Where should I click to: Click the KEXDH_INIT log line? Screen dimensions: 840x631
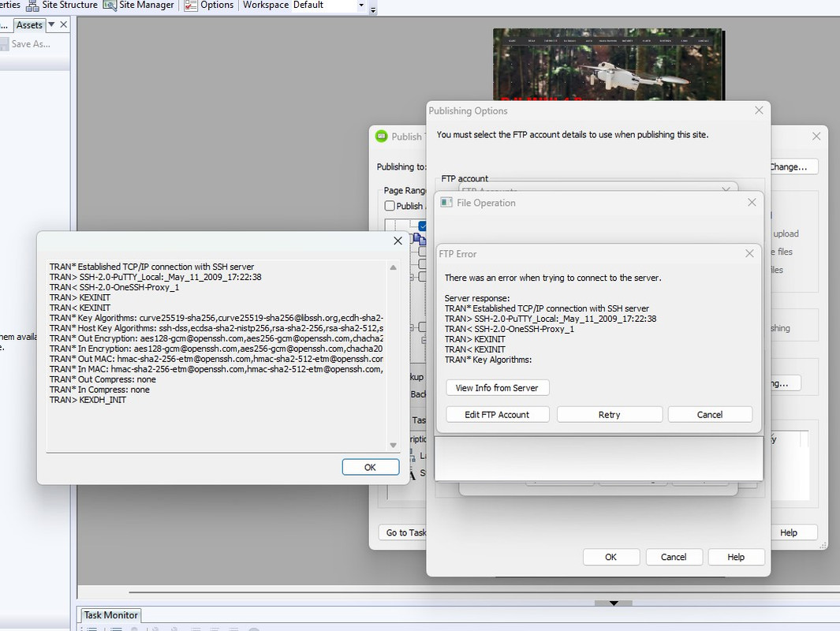pos(88,400)
